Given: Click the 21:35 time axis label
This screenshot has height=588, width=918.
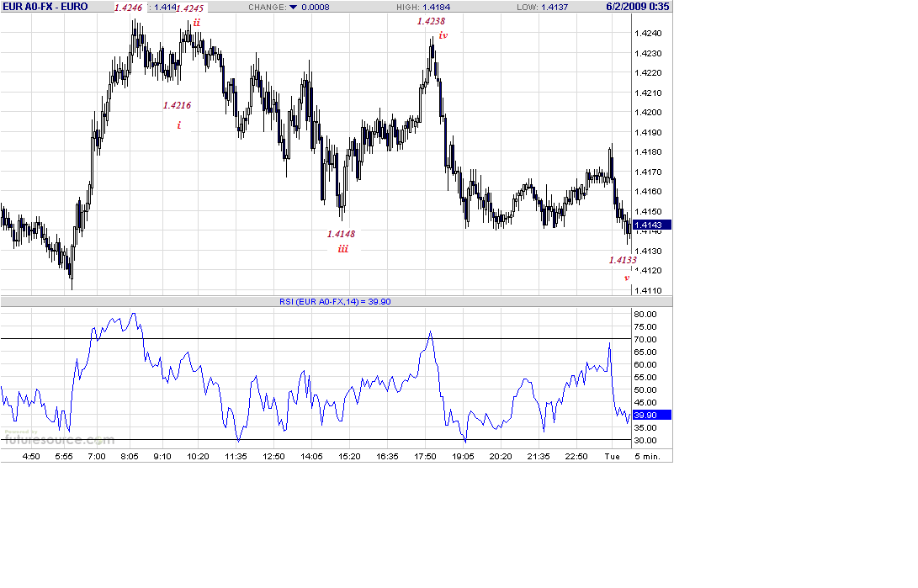Looking at the screenshot, I should point(538,457).
